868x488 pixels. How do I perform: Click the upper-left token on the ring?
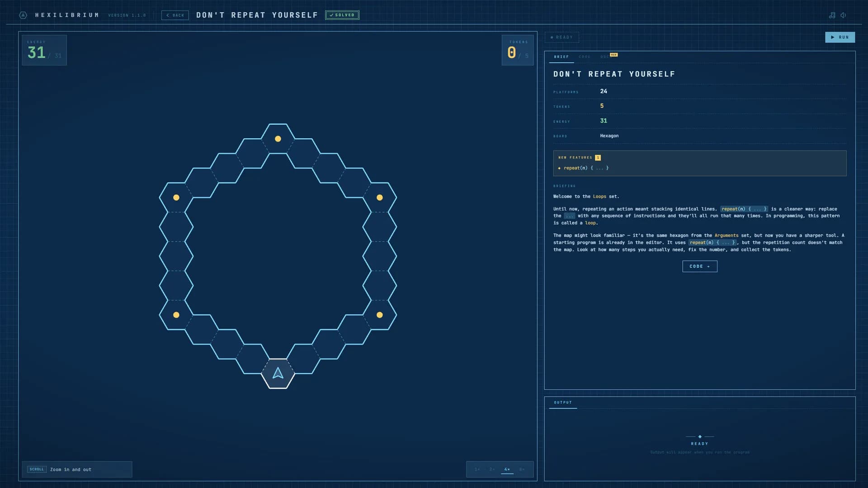coord(176,197)
